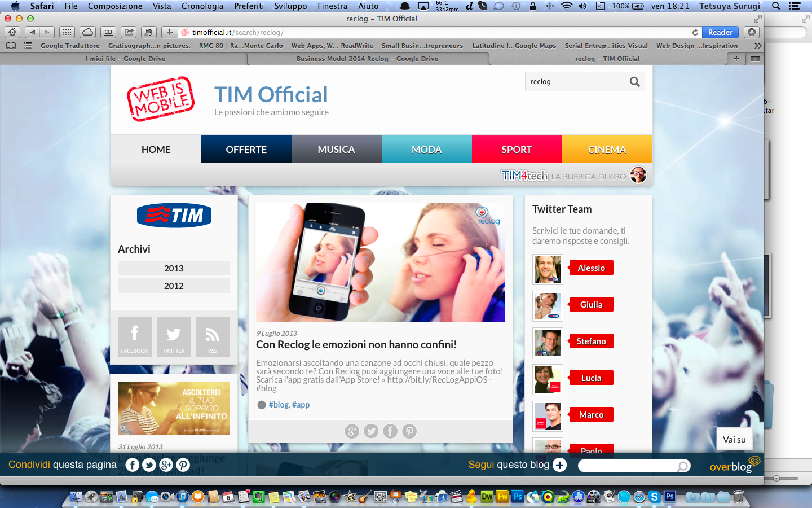Open the Vista menu in menu bar
This screenshot has height=508, width=812.
click(x=162, y=6)
